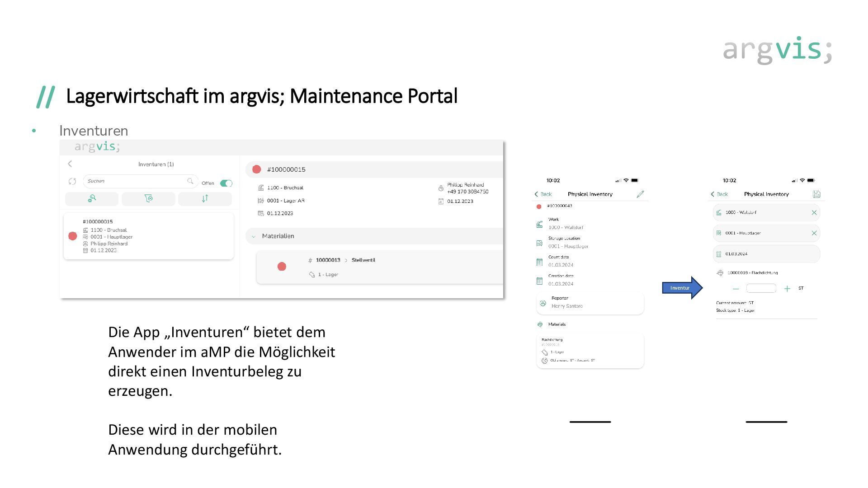Tap the save diskette icon
The height and width of the screenshot is (488, 868).
coord(816,194)
